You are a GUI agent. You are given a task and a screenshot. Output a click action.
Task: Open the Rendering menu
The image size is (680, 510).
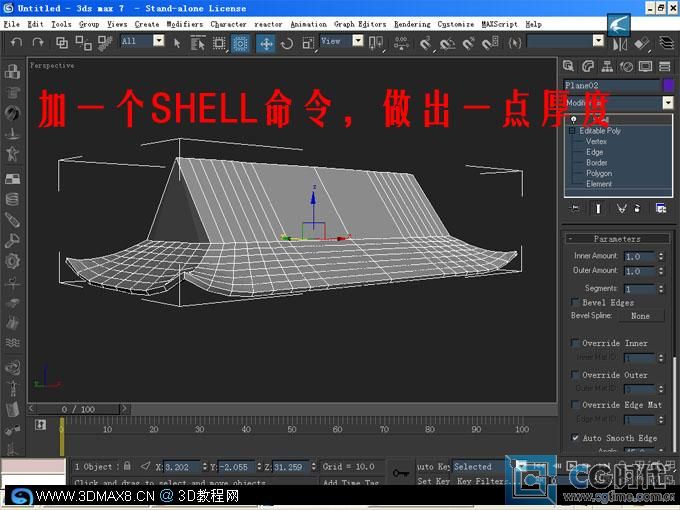tap(412, 24)
